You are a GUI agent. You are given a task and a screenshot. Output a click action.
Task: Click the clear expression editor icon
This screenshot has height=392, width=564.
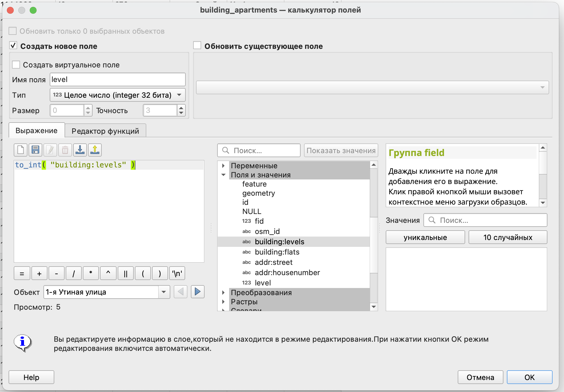(21, 150)
